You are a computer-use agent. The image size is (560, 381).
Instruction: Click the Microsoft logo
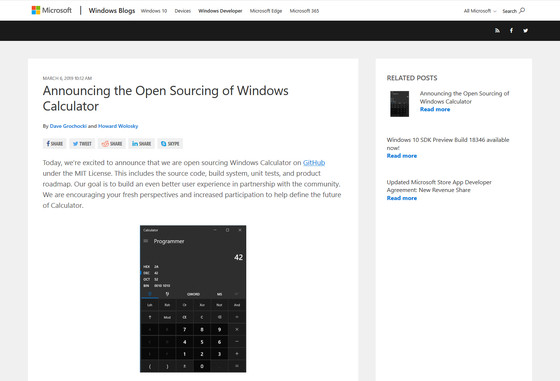point(52,10)
